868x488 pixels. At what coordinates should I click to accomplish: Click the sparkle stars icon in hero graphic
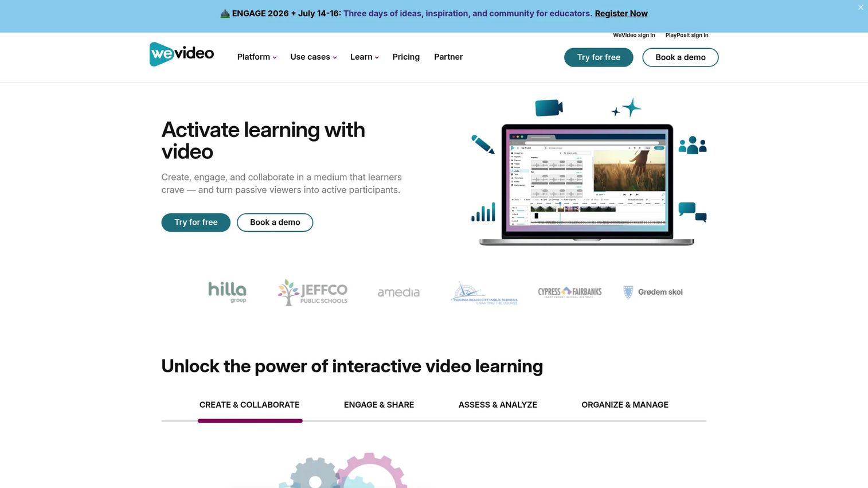(x=626, y=108)
